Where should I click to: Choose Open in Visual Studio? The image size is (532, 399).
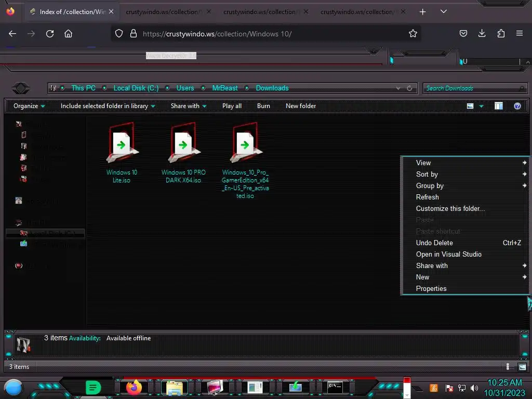(x=465, y=255)
